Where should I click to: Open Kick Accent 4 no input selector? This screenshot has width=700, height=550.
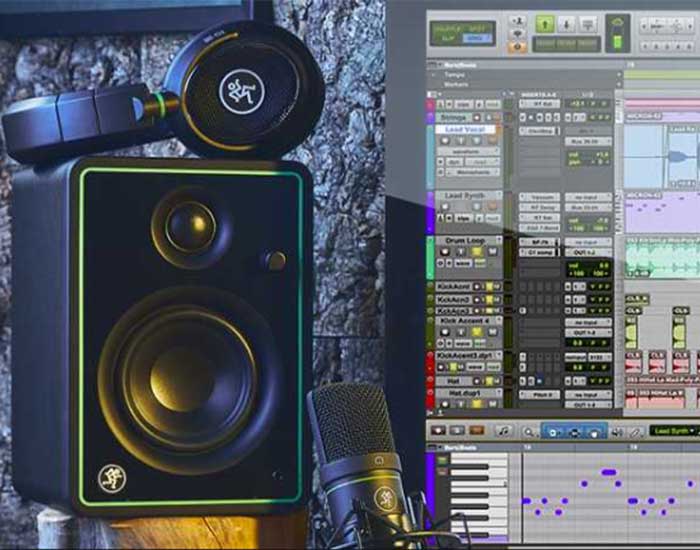(x=588, y=322)
